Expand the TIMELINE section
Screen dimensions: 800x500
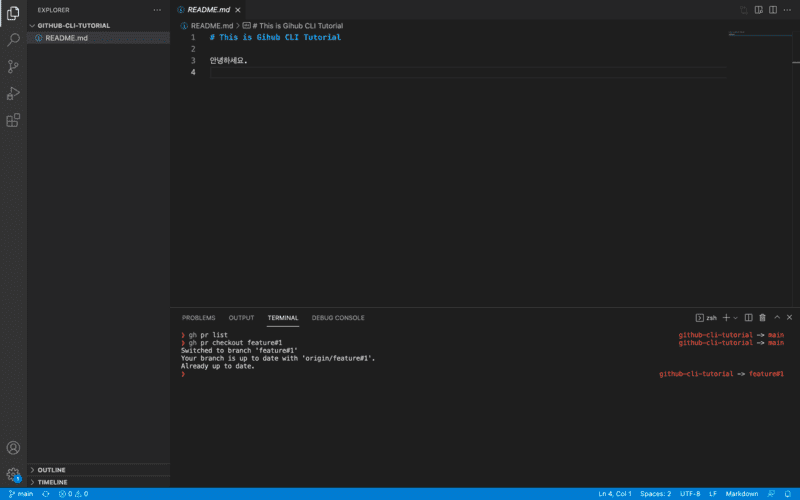(x=52, y=481)
